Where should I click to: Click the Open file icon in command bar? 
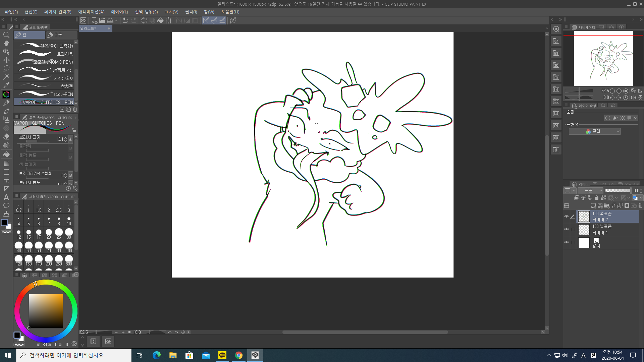pyautogui.click(x=102, y=20)
